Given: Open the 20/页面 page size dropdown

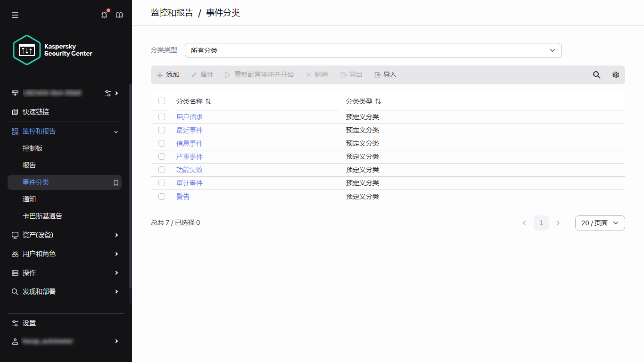Looking at the screenshot, I should coord(600,222).
